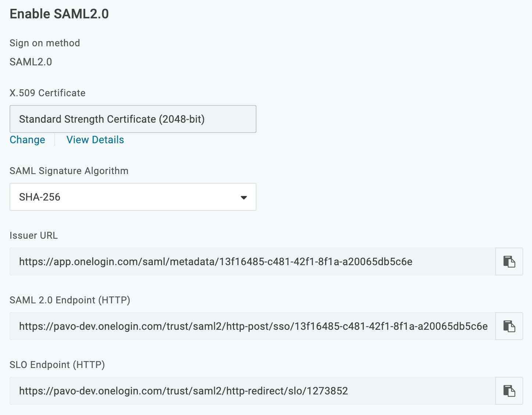Click the Standard Strength Certificate field

click(133, 119)
